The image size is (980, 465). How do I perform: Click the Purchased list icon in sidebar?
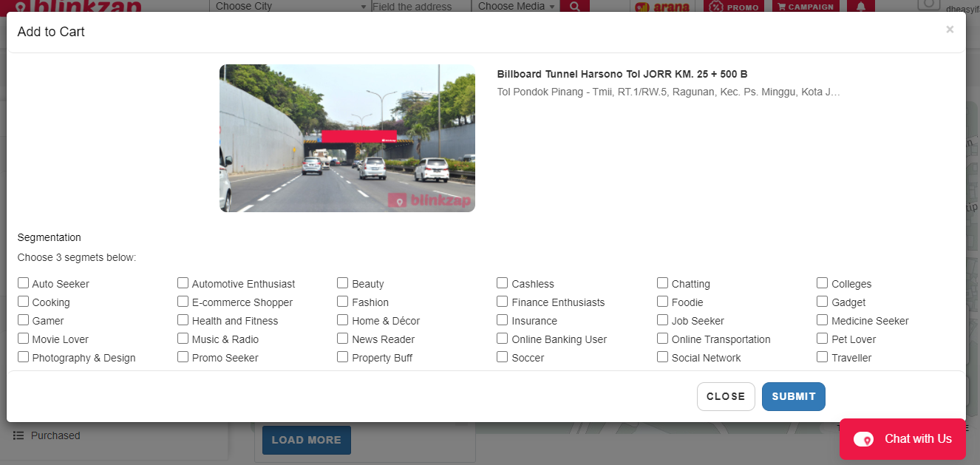click(18, 435)
